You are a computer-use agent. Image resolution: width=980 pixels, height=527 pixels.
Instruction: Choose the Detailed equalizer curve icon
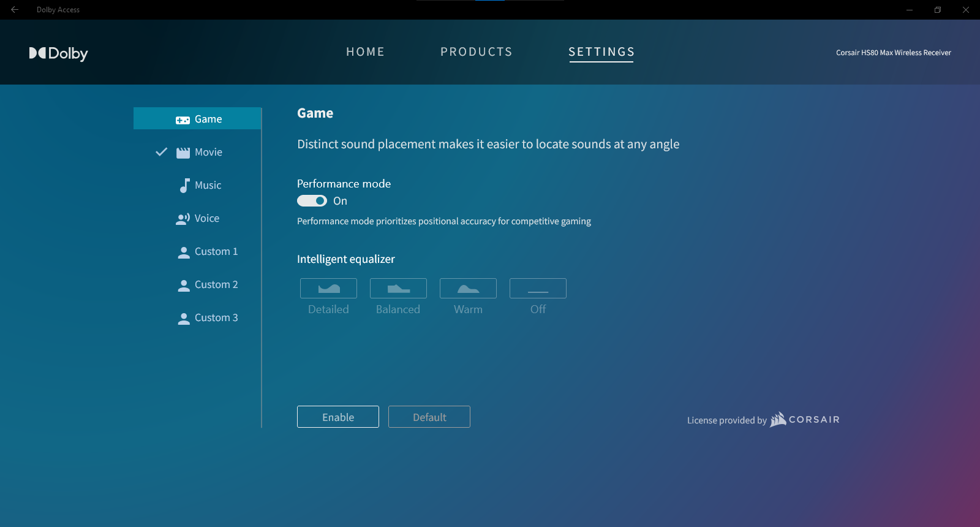328,288
